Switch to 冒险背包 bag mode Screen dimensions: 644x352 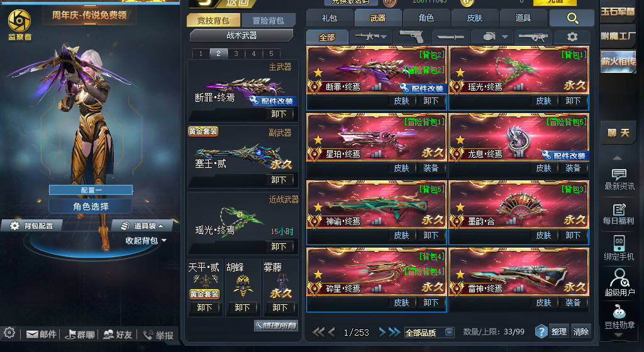click(268, 21)
